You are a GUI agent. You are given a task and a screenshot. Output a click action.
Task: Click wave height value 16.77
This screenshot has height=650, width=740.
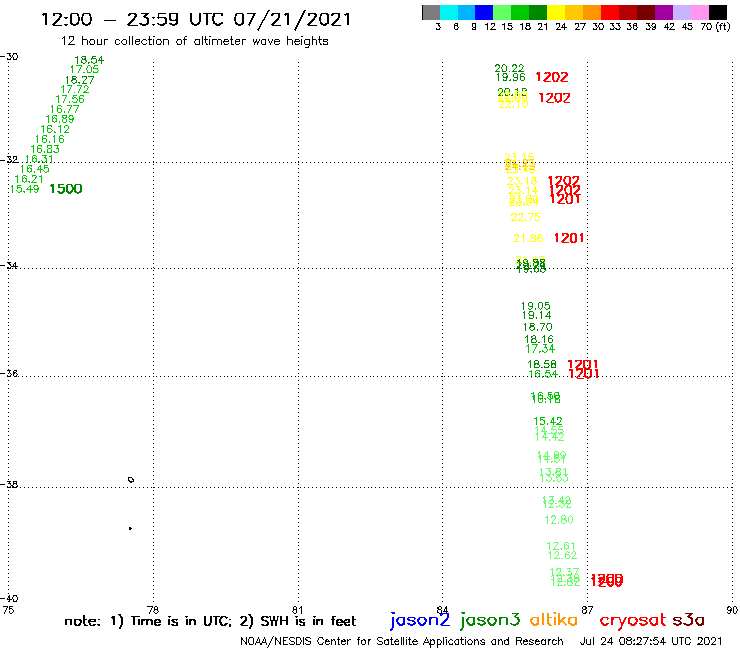point(65,110)
